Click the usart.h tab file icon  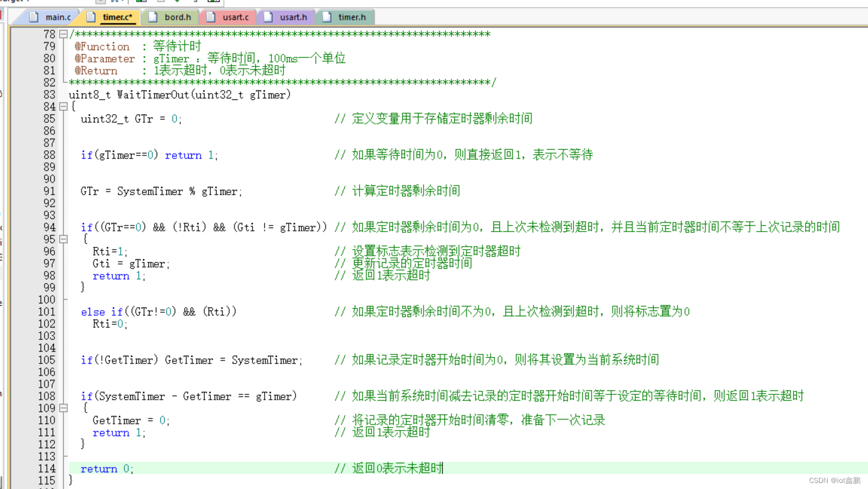point(268,17)
